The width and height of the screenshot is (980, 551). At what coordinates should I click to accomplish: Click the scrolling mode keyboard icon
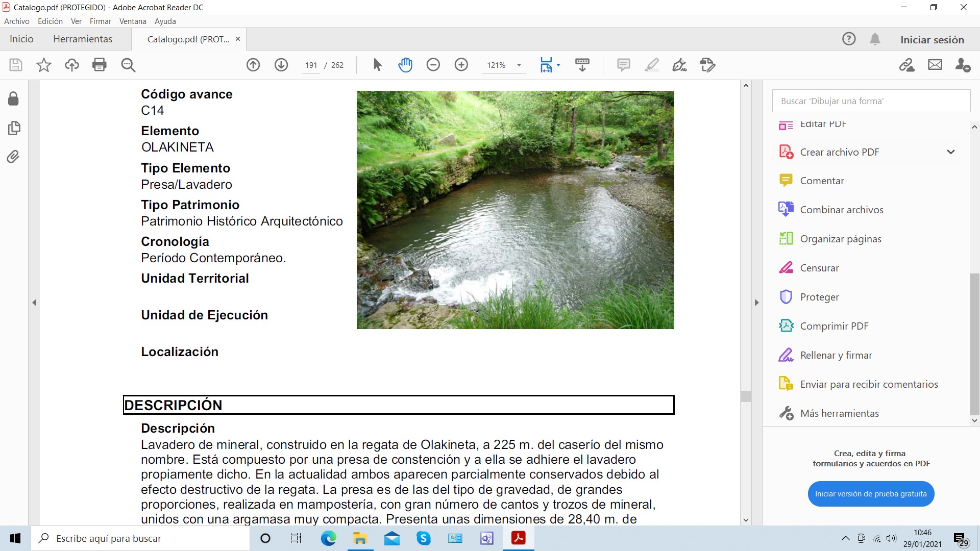coord(582,65)
